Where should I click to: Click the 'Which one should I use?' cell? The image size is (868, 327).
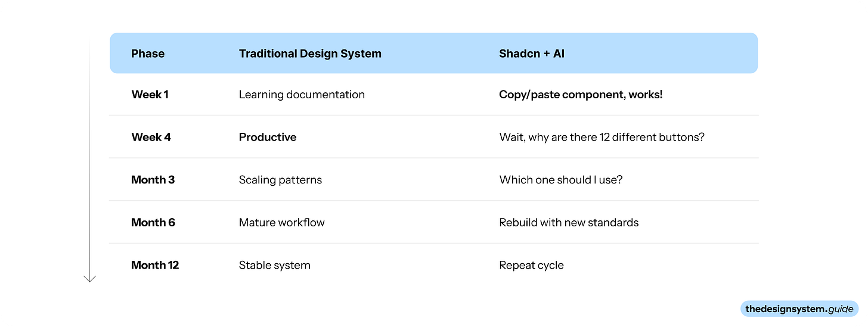[x=561, y=180]
